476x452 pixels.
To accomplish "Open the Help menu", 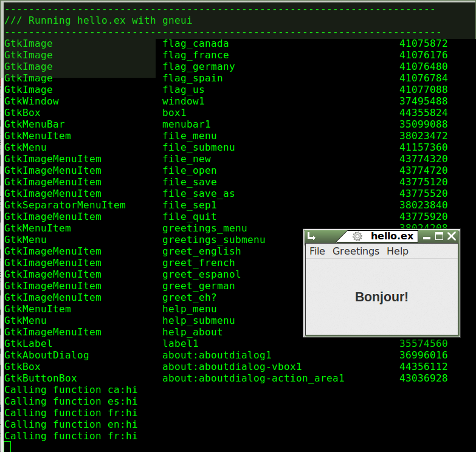I will [398, 252].
